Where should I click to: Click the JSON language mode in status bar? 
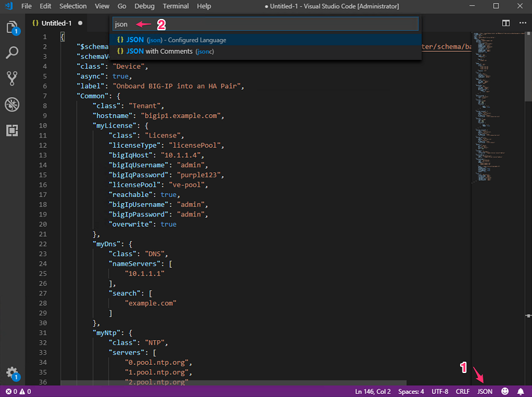[x=485, y=391]
